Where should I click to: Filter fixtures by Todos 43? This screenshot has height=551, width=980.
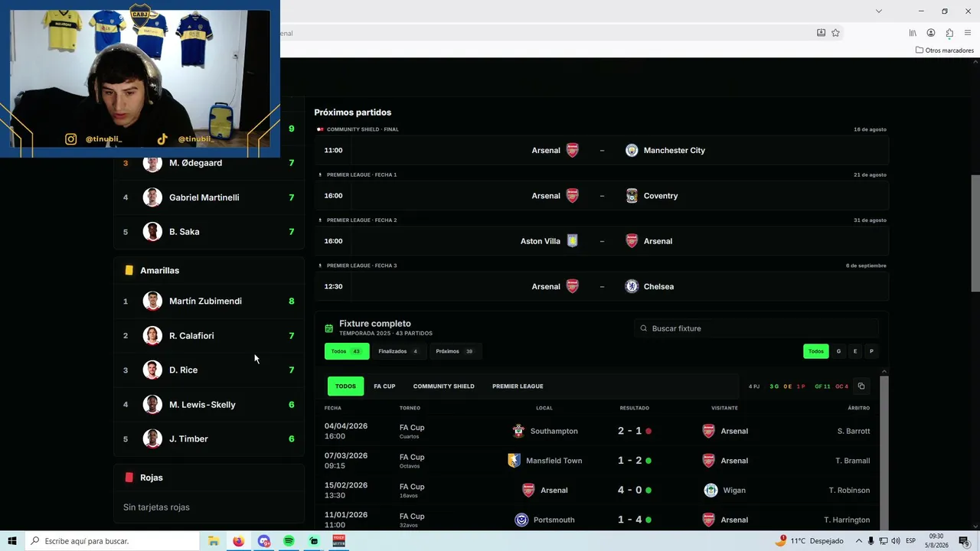tap(347, 351)
